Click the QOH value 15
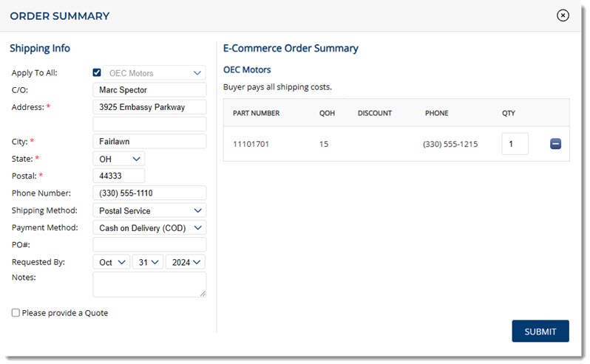The image size is (590, 364). 324,144
